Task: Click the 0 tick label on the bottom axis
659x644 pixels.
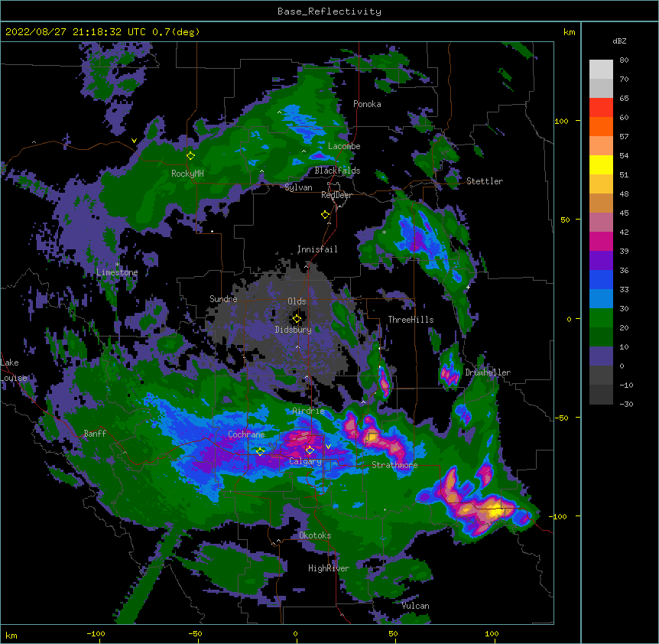Action: click(295, 633)
